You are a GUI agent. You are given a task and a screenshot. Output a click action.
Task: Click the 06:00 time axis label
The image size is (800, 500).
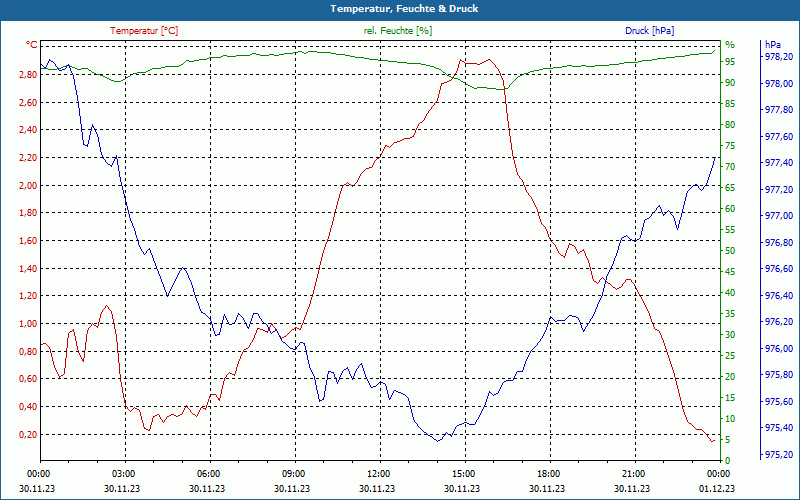(x=210, y=473)
